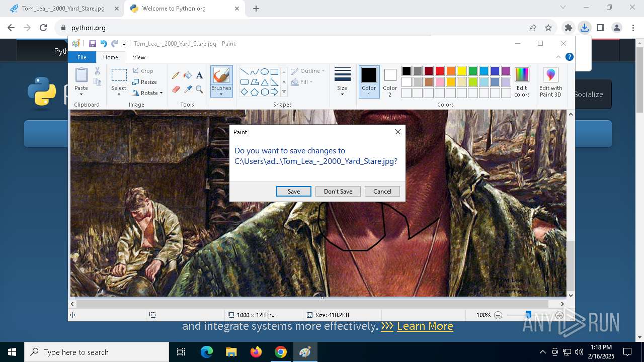644x362 pixels.
Task: Open File Explorer from the taskbar
Action: coord(231,352)
